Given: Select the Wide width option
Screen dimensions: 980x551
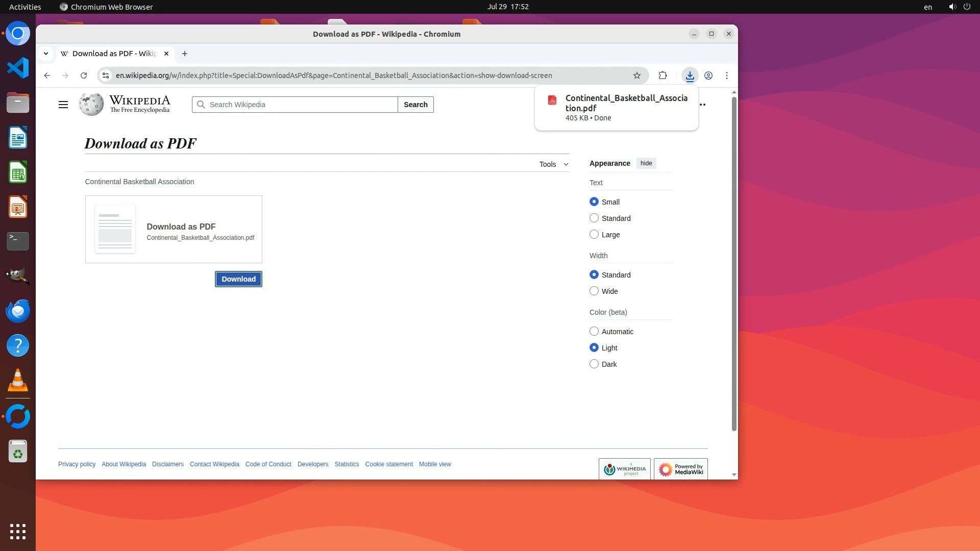Looking at the screenshot, I should tap(594, 291).
